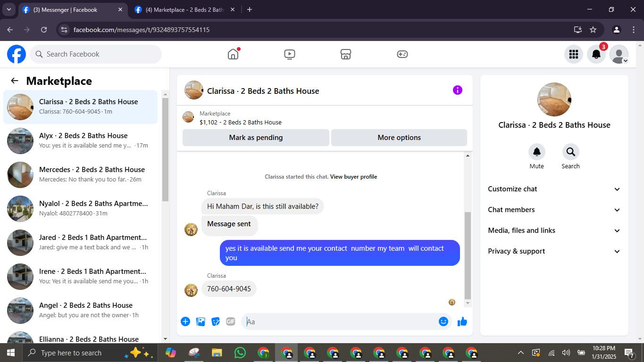Open the Nyalol apartment conversation
This screenshot has width=644, height=362.
tap(81, 209)
